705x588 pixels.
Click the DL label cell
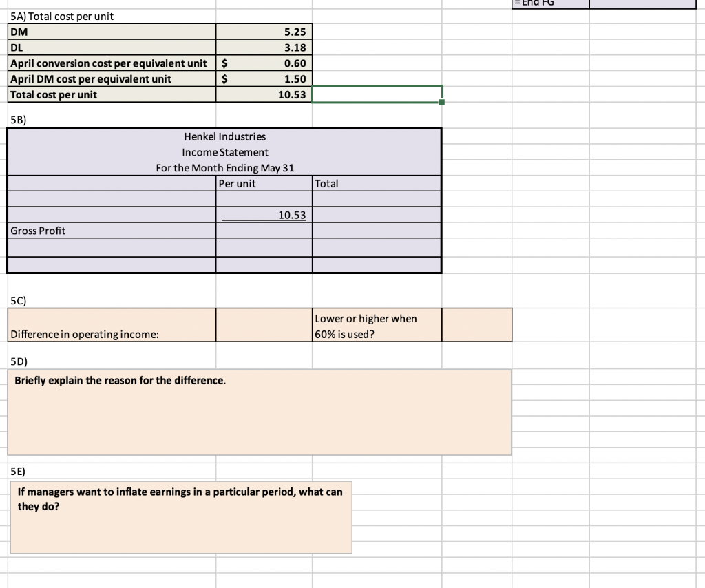[x=112, y=48]
